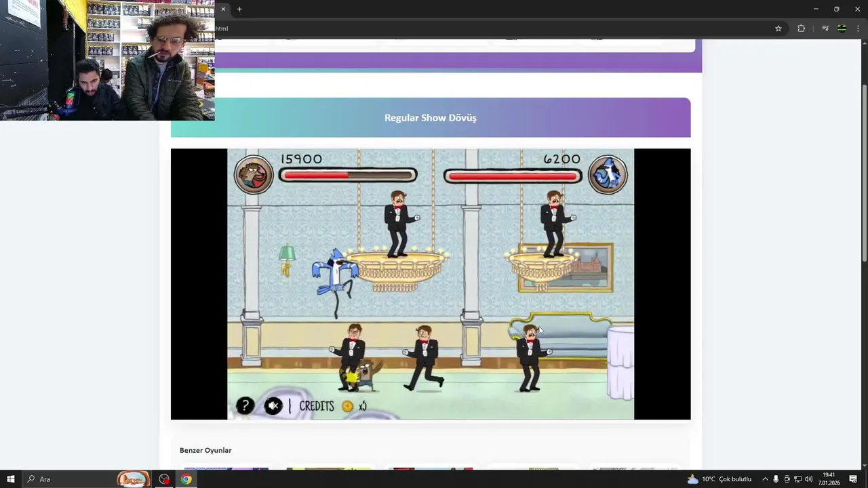
Task: Open the Chrome profile avatar
Action: click(842, 28)
